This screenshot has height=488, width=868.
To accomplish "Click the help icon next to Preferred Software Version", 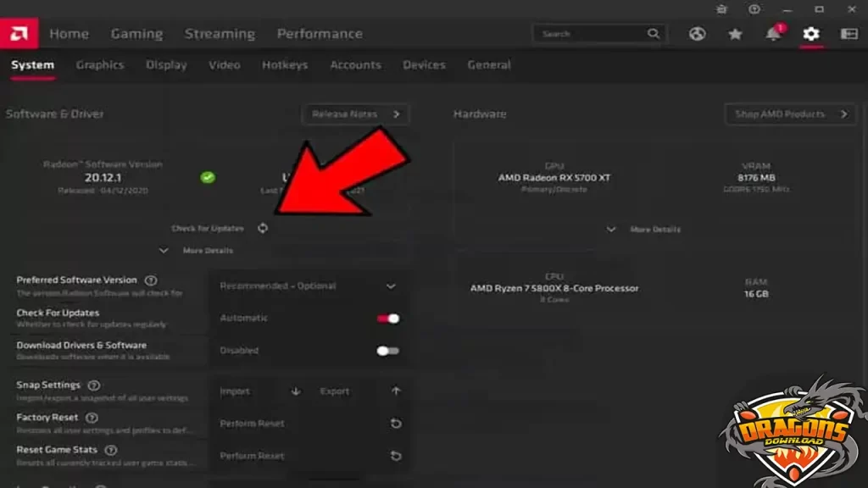I will point(151,280).
